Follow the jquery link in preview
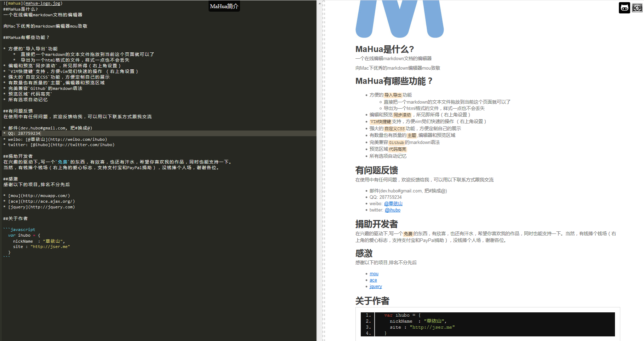Image resolution: width=644 pixels, height=341 pixels. (376, 287)
